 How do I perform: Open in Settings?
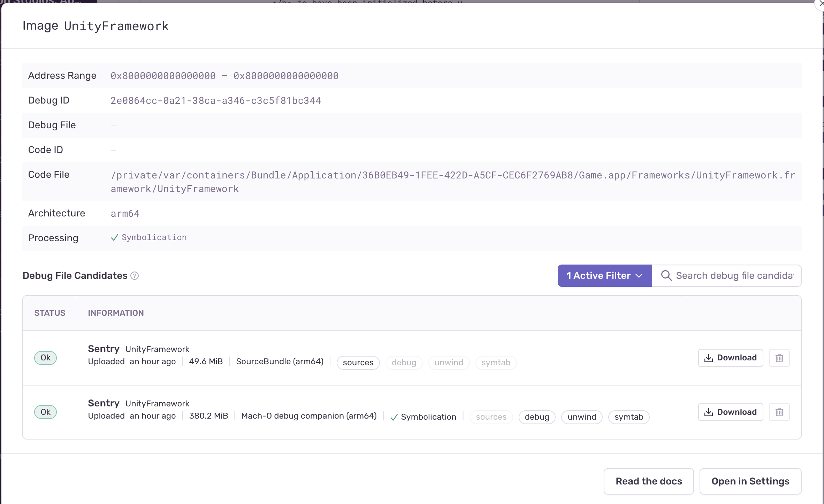[x=750, y=481]
